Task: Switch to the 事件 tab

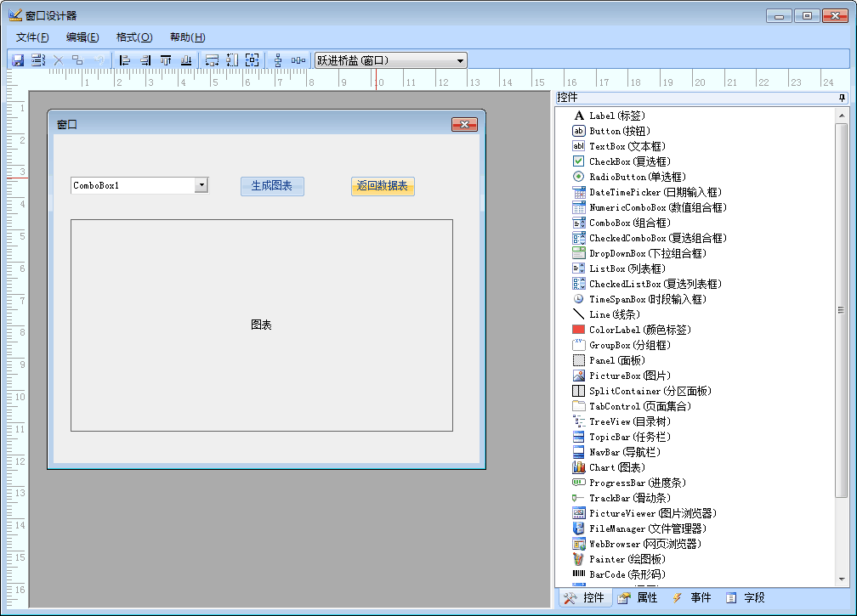Action: pos(691,598)
